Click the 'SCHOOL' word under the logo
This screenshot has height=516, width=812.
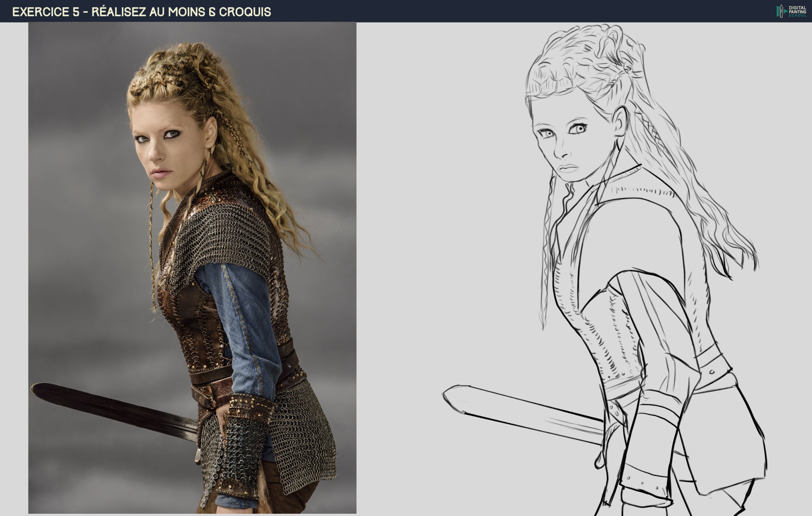point(797,16)
